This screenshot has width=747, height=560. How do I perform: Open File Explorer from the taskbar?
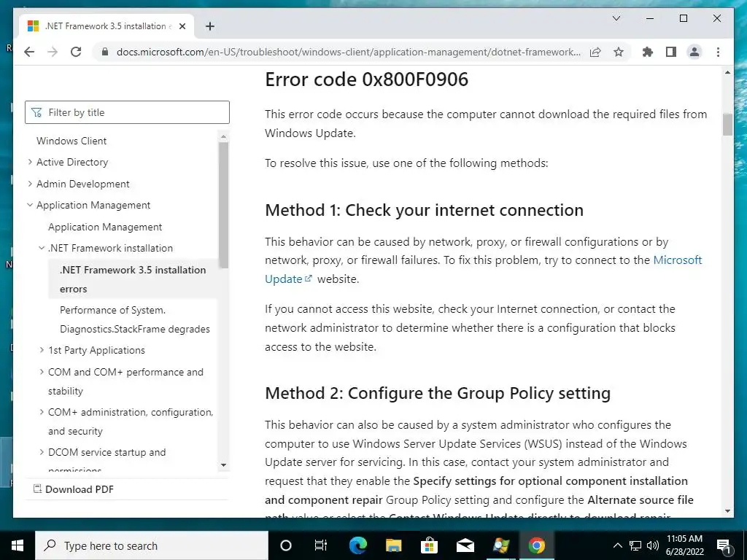tap(393, 545)
